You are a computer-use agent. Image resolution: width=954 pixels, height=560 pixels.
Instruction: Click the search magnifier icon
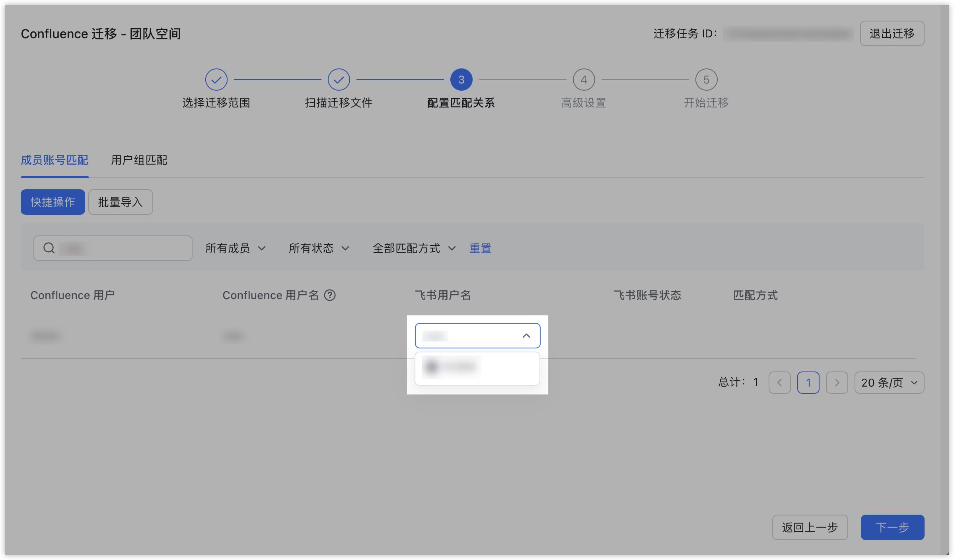tap(49, 248)
